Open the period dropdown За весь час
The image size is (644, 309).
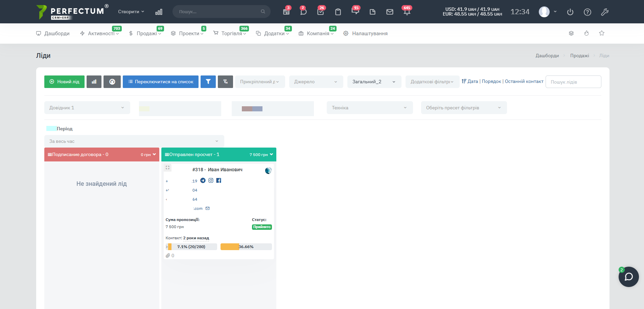[x=134, y=141]
